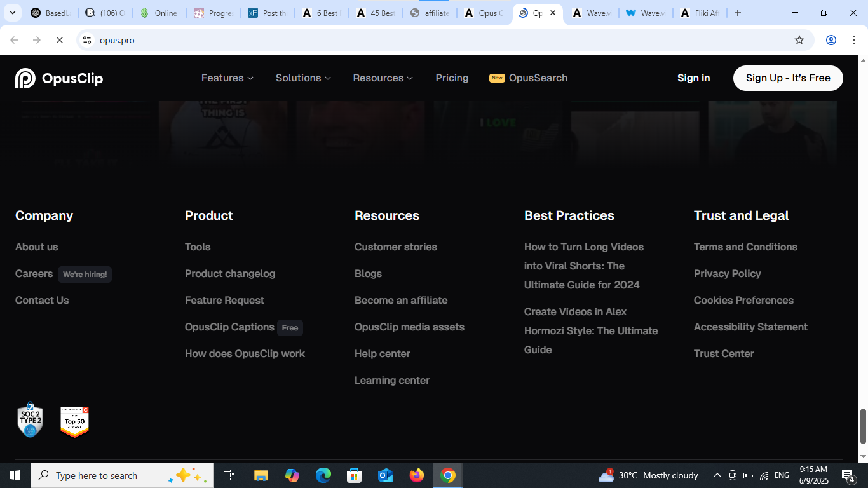This screenshot has height=488, width=868.
Task: Open the Tools link under Product
Action: [198, 247]
